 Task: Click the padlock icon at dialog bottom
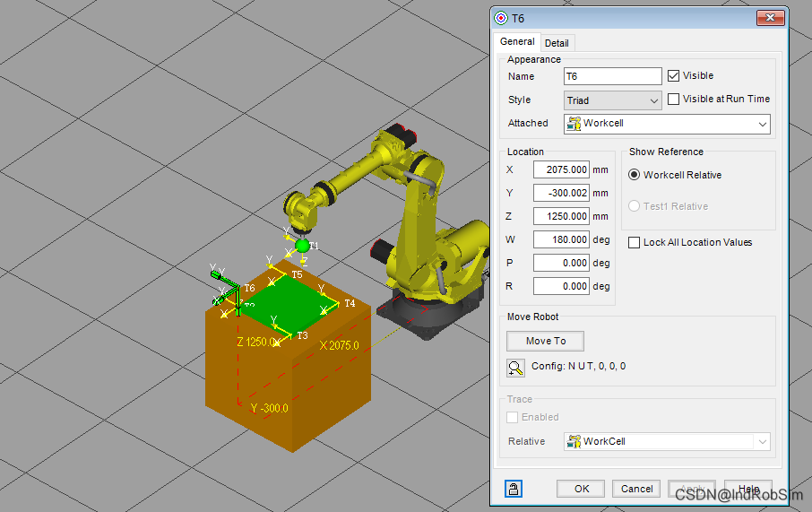tap(514, 488)
